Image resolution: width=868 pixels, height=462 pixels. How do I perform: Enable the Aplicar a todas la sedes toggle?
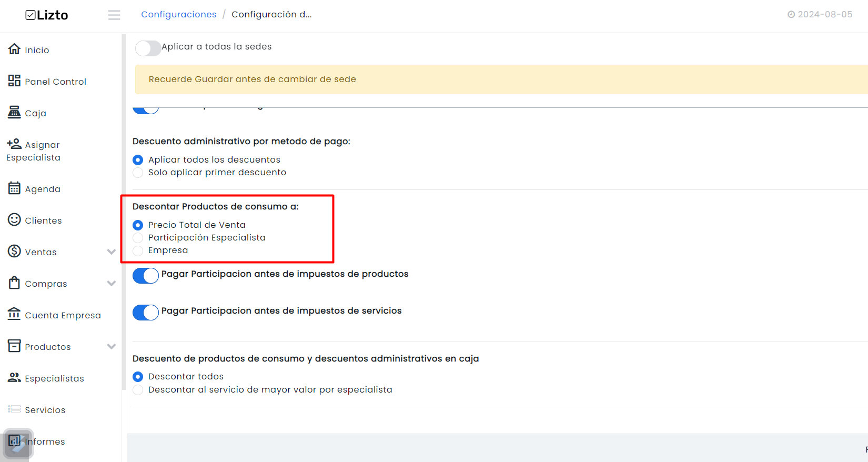[148, 48]
